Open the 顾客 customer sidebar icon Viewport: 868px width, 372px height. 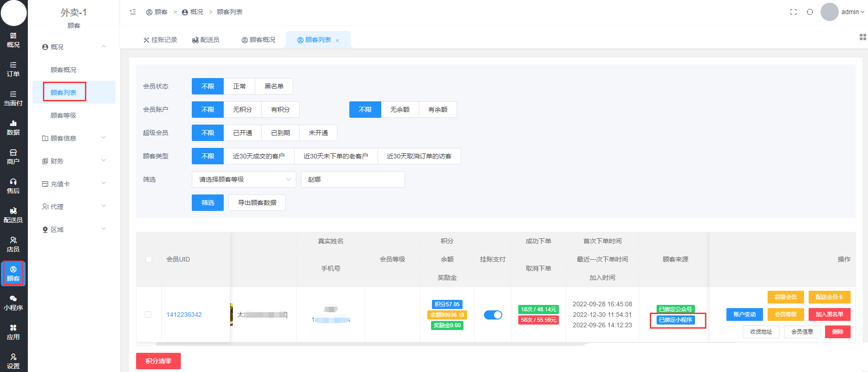[x=13, y=274]
